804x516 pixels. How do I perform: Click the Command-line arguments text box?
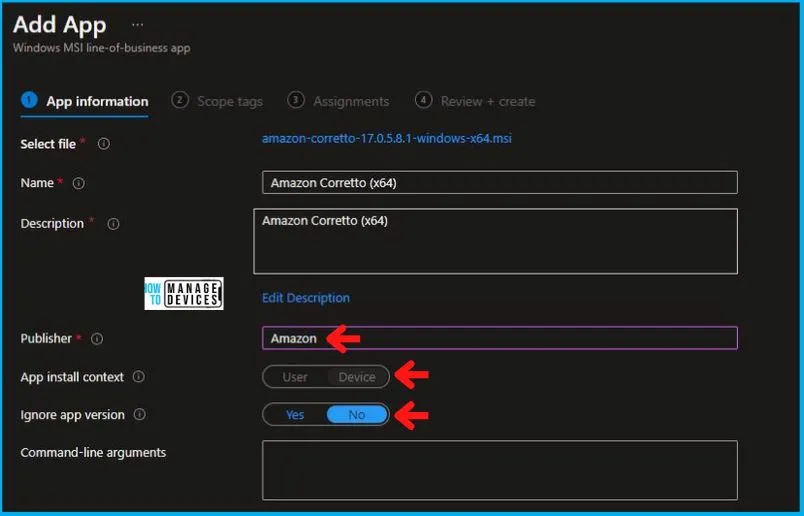(500, 470)
